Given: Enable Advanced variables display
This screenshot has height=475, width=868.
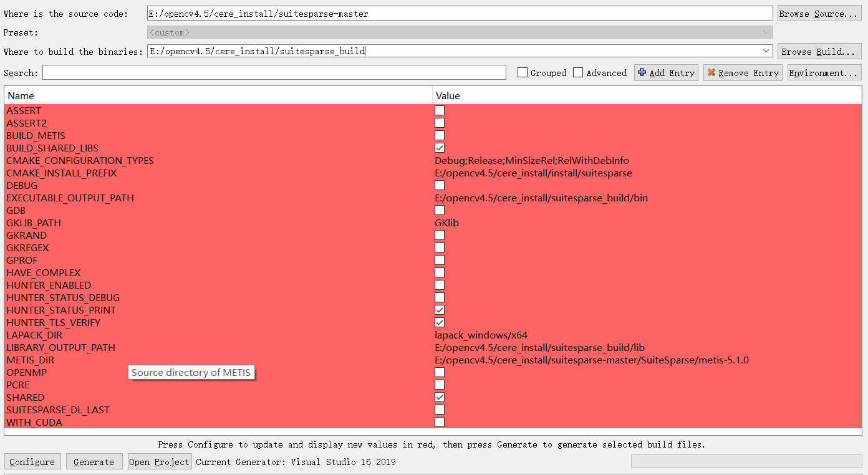Looking at the screenshot, I should pyautogui.click(x=577, y=72).
